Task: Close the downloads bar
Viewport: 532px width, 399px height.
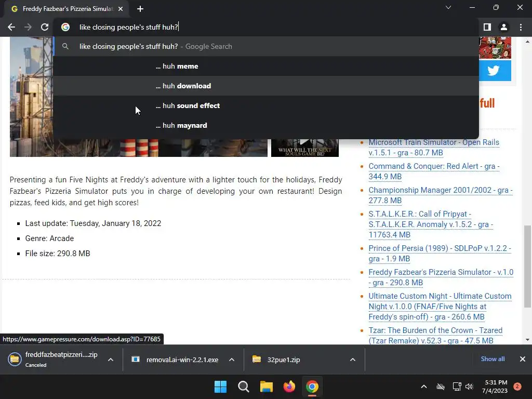Action: [523, 359]
